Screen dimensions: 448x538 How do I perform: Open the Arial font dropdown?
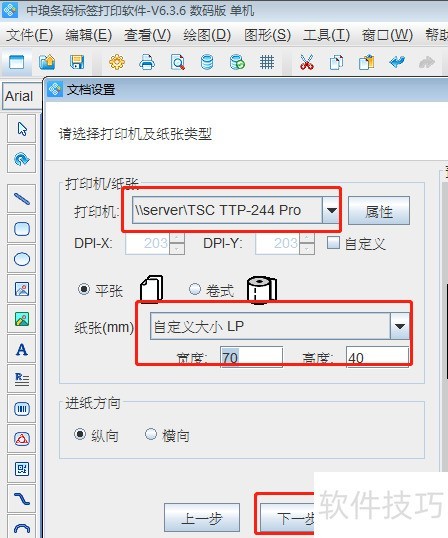point(22,96)
